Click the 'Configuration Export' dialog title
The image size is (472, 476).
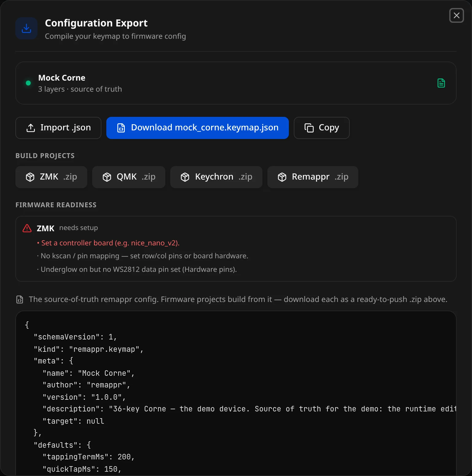tap(96, 23)
